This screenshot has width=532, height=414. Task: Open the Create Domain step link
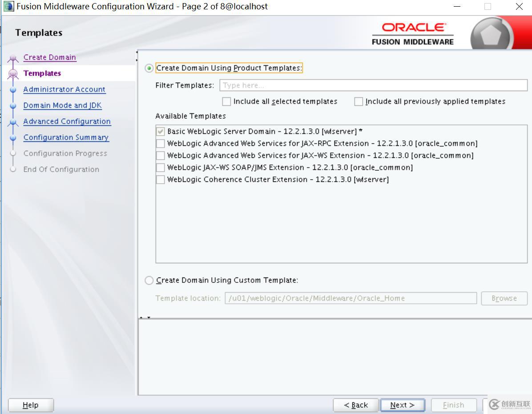[x=49, y=57]
